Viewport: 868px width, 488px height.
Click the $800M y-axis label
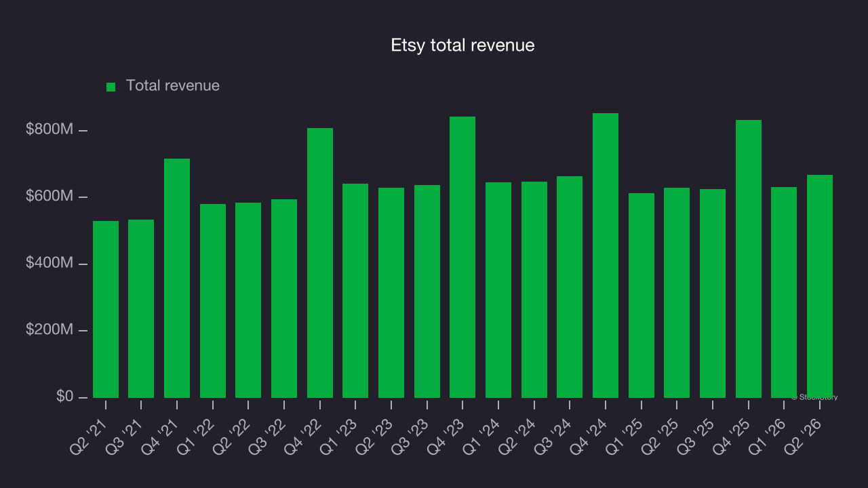(x=50, y=129)
